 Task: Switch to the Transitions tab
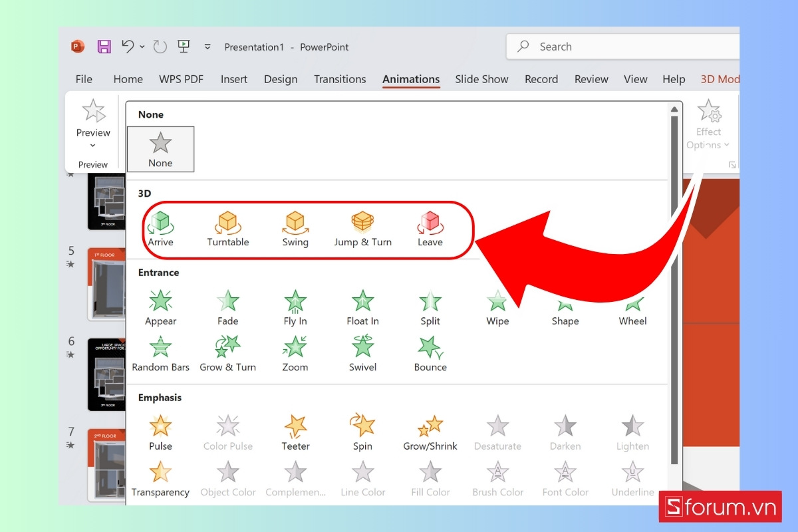[340, 79]
